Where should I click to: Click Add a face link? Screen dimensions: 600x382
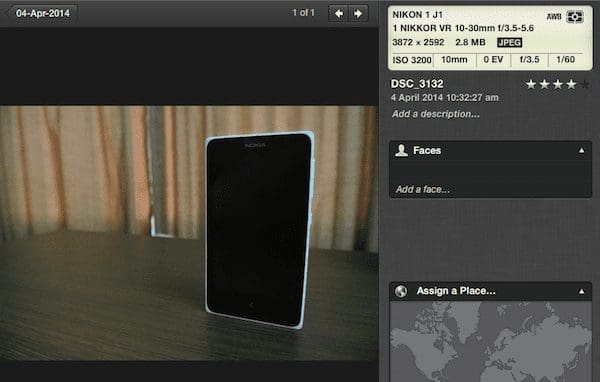[423, 189]
